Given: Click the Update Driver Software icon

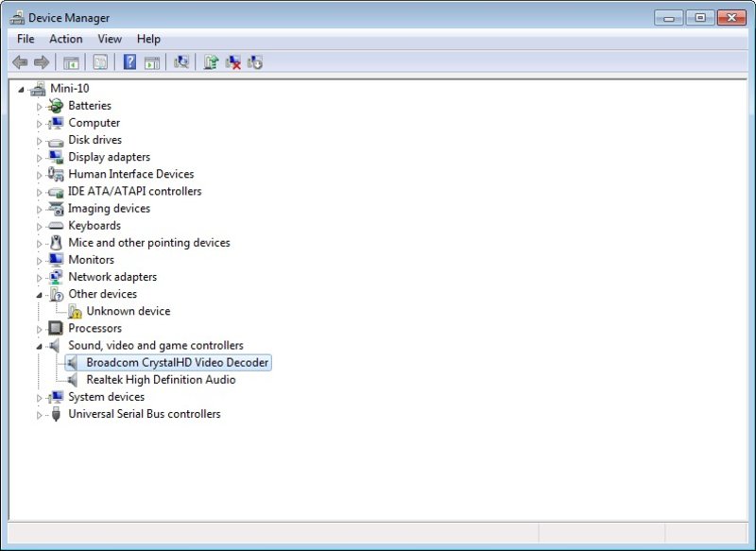Looking at the screenshot, I should point(211,62).
